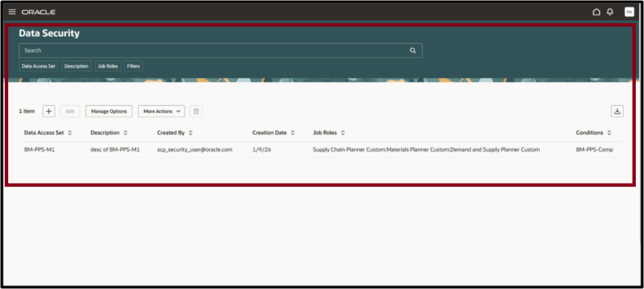Select the Data Access Set filter chip
The width and height of the screenshot is (644, 289).
click(39, 66)
